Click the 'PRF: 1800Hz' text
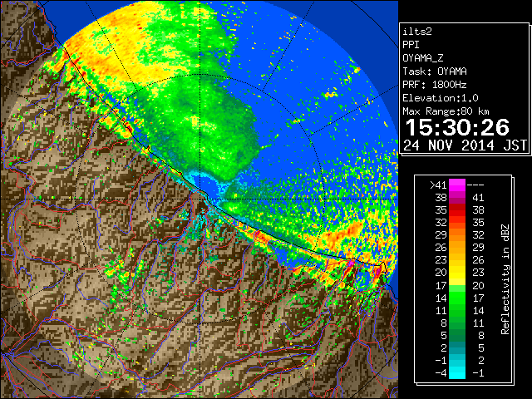 (435, 85)
